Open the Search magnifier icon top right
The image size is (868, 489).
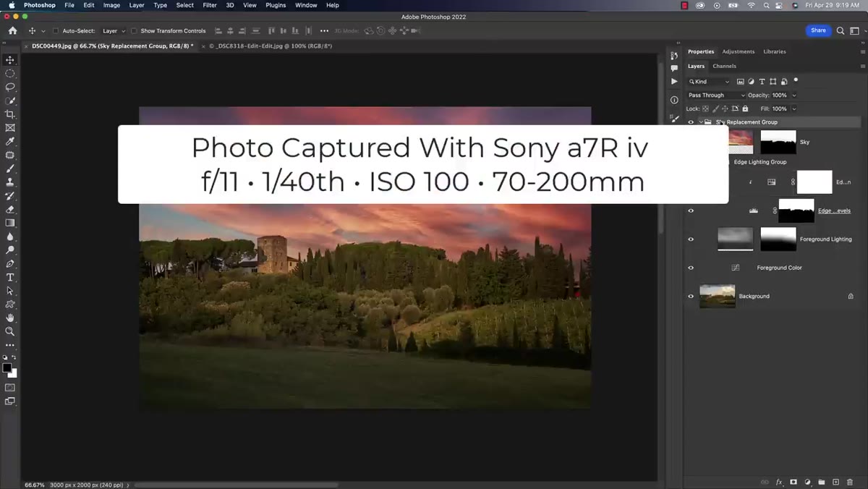[841, 31]
